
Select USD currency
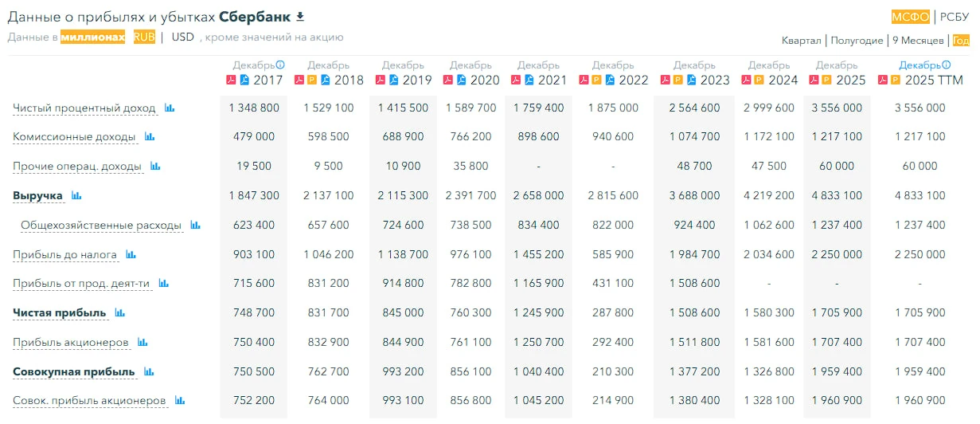tap(183, 37)
